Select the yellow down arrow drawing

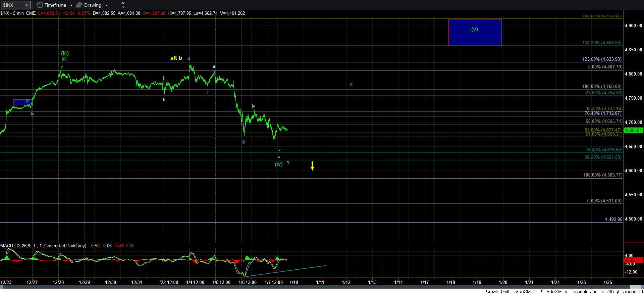point(312,166)
